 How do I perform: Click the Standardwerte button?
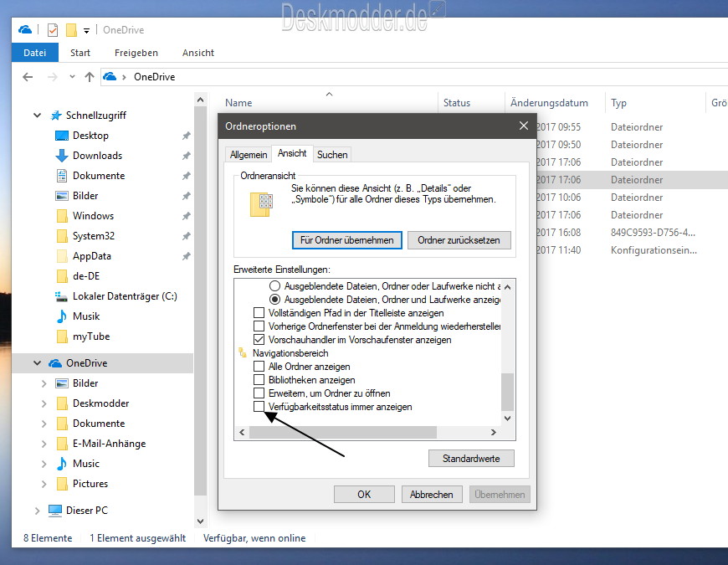pyautogui.click(x=471, y=459)
